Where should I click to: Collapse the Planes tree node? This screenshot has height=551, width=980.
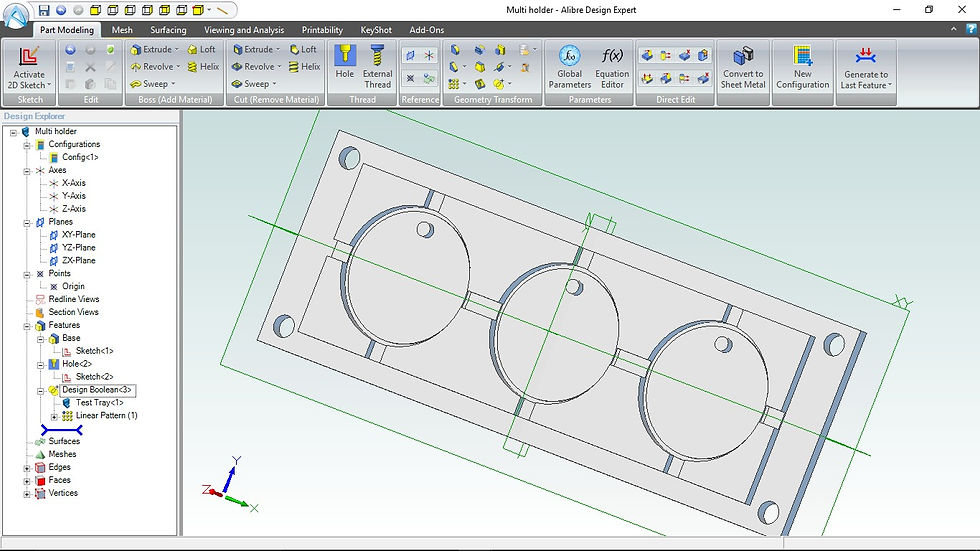27,223
